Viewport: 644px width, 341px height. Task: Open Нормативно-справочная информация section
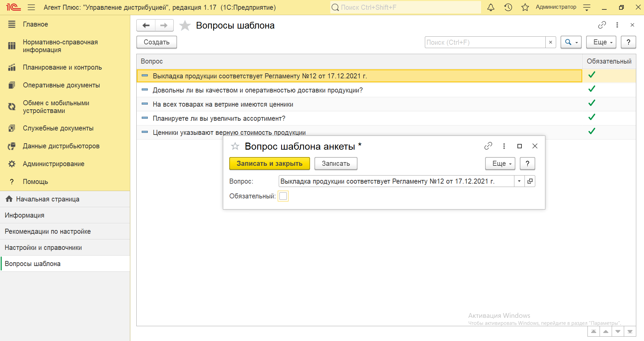[60, 46]
